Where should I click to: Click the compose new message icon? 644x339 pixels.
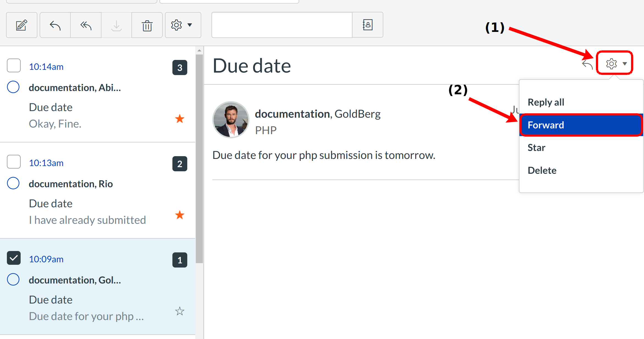[x=21, y=25]
